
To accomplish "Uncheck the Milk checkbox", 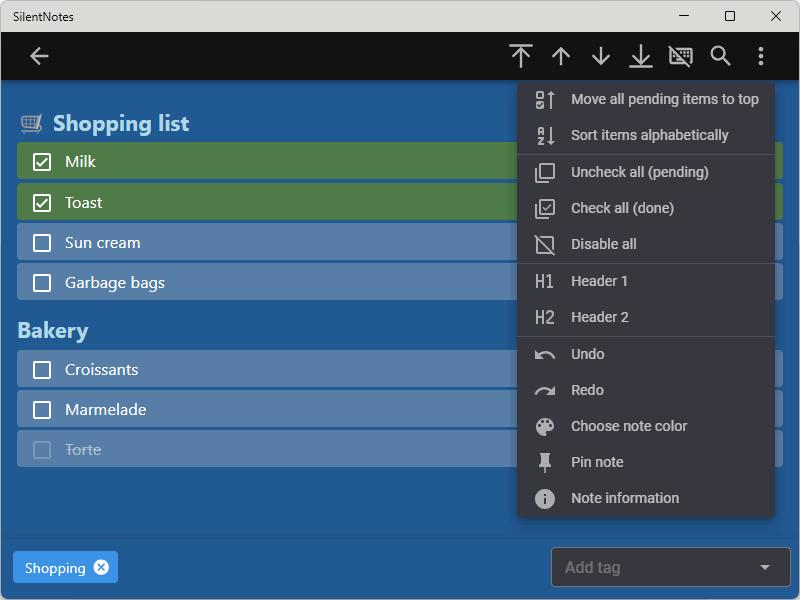I will point(42,162).
